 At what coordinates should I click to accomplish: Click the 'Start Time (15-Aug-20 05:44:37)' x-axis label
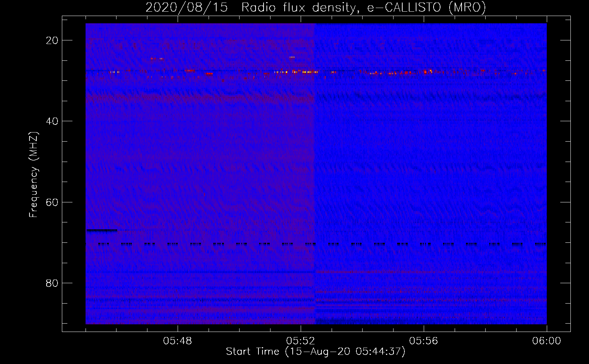pyautogui.click(x=316, y=352)
